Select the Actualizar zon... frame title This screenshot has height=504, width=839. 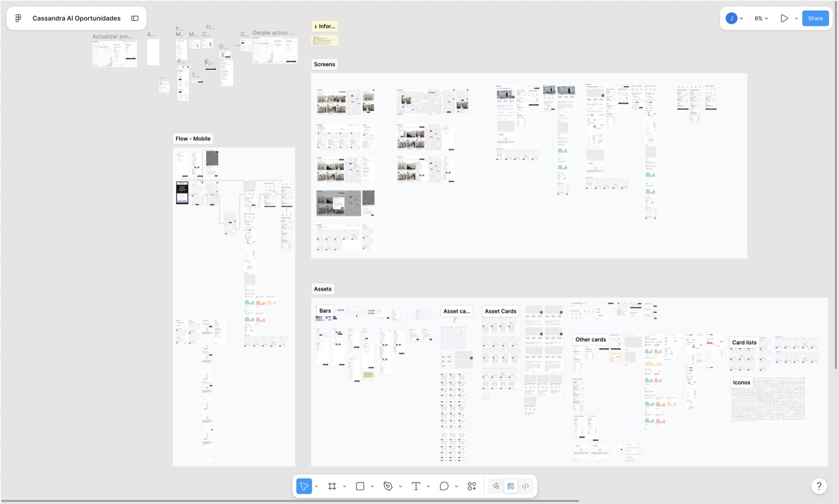pyautogui.click(x=113, y=37)
